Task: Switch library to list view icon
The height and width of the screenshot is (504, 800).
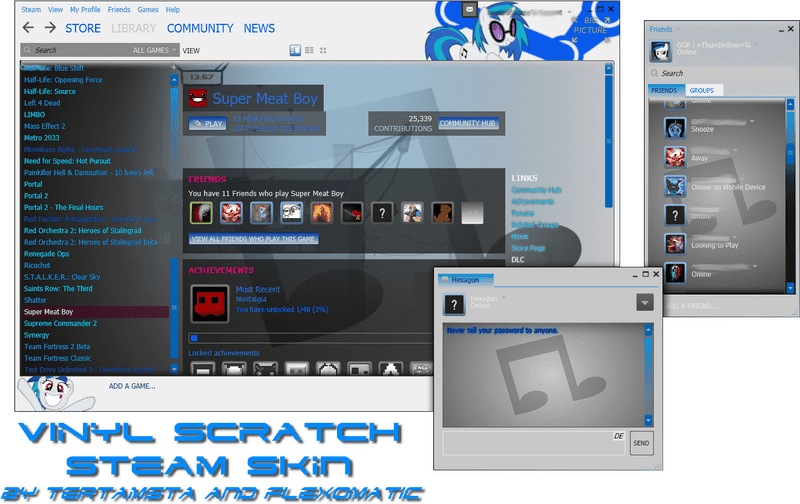Action: point(309,50)
